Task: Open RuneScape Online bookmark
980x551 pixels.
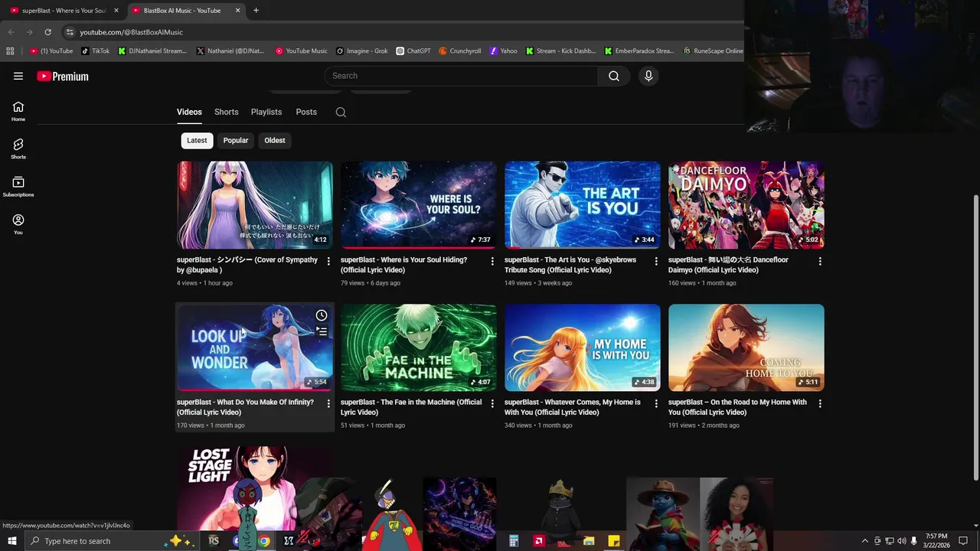Action: 713,51
